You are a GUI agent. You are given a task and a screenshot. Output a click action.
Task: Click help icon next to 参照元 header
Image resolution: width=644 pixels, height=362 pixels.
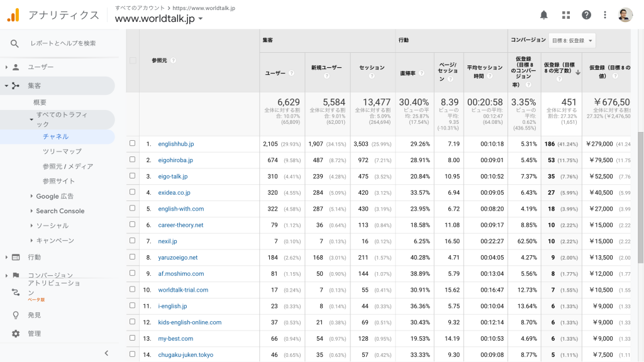point(173,61)
